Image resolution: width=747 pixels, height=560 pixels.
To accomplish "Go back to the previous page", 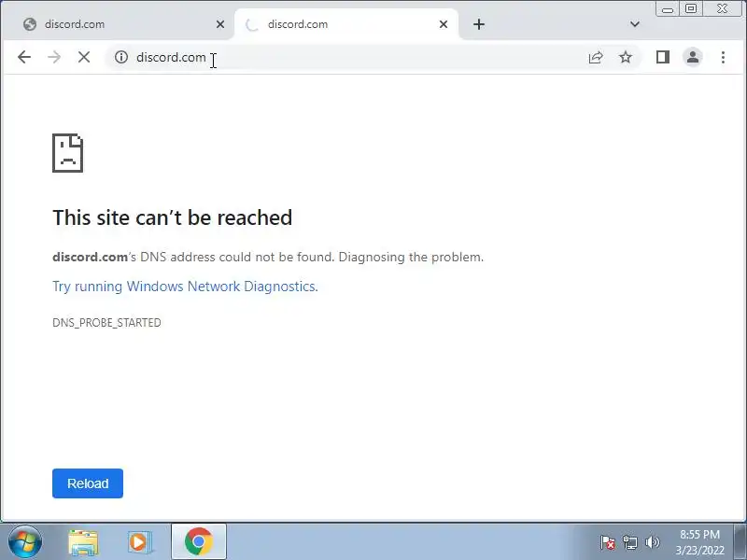I will point(24,57).
